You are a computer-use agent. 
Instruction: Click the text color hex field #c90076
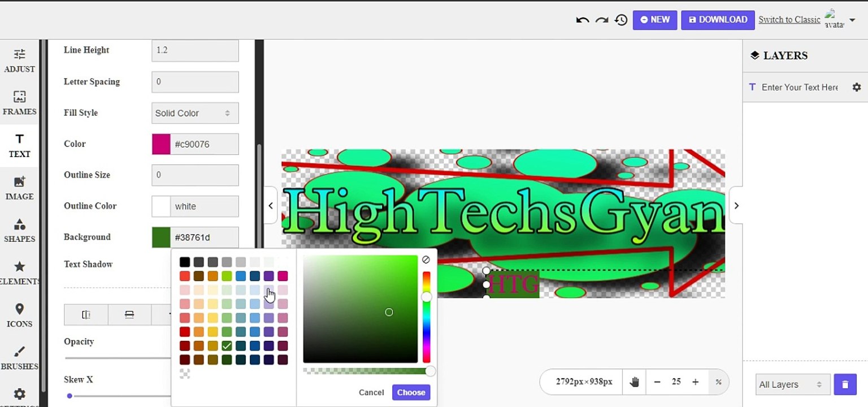[x=204, y=144]
